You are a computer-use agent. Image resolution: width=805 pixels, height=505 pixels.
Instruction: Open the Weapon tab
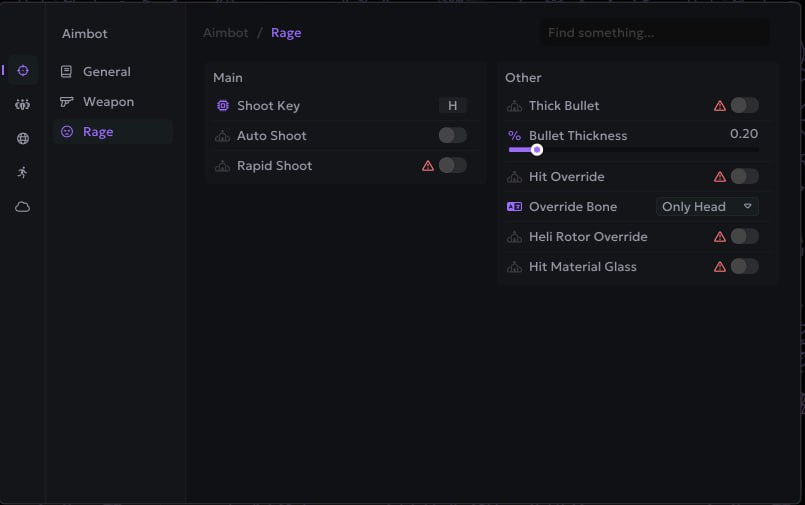coord(108,102)
